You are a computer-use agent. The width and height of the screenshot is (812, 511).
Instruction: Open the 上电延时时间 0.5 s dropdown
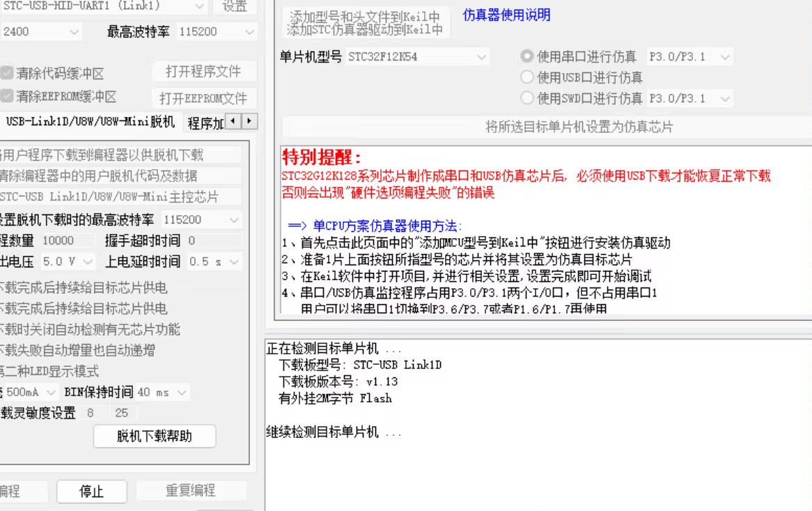[x=213, y=262]
